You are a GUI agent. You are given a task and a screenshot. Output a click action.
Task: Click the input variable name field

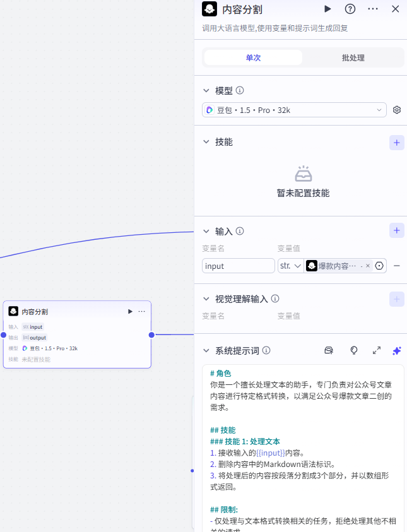[239, 266]
